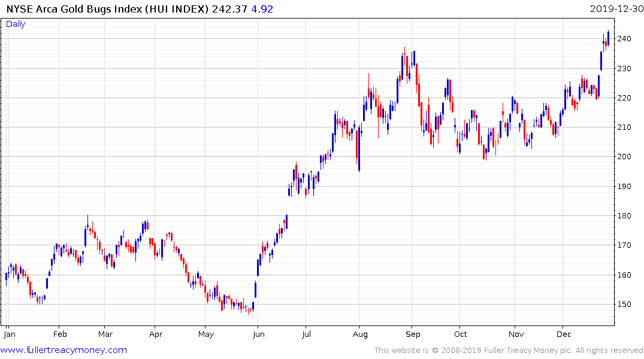Select the Feb month axis label
Viewport: 644px width, 359px height.
[60, 334]
